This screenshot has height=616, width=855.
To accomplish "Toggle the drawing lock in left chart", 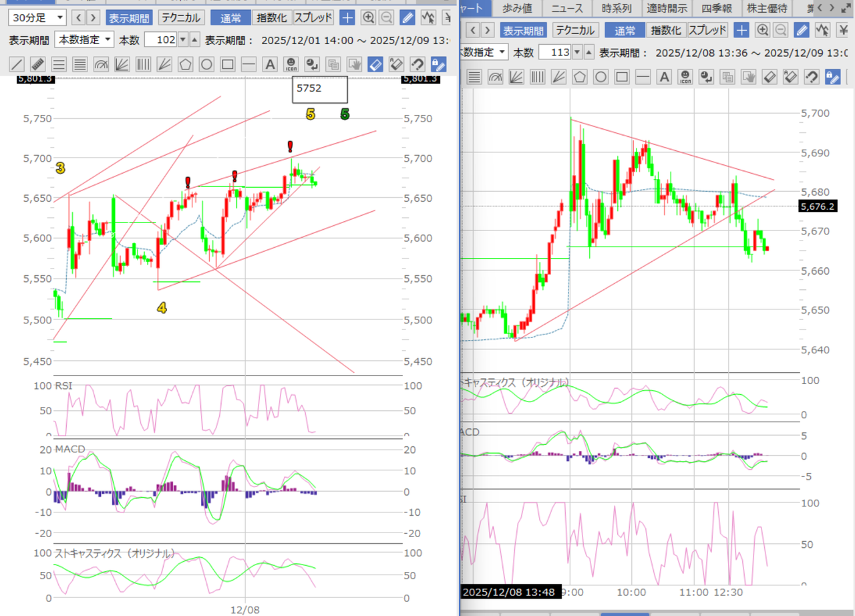I will (438, 64).
